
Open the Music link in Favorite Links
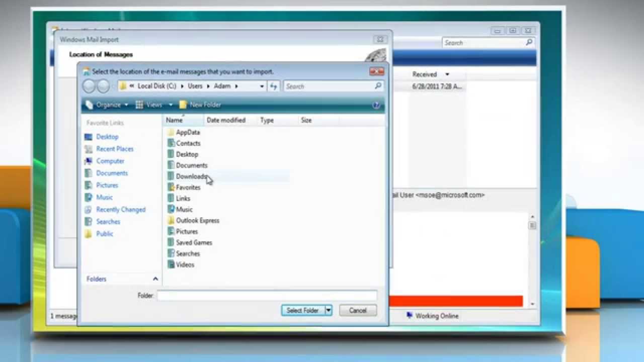click(x=104, y=198)
